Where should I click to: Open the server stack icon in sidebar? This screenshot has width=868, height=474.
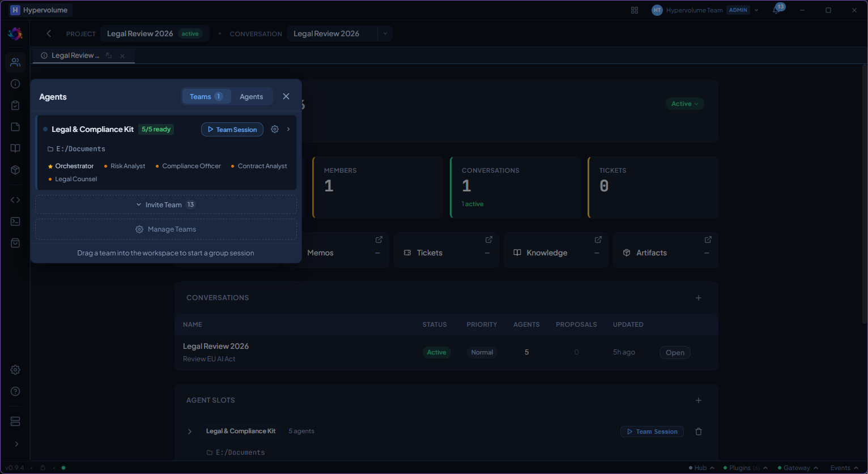click(x=15, y=421)
